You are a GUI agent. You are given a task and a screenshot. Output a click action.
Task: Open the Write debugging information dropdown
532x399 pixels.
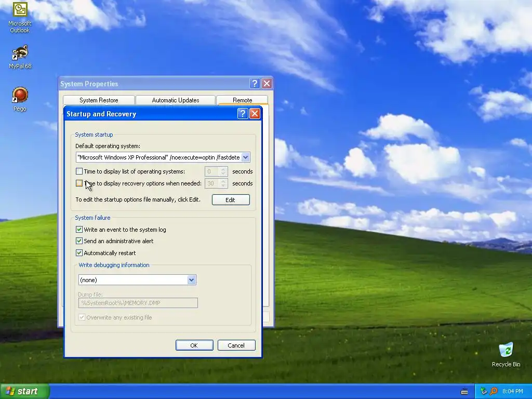[191, 280]
